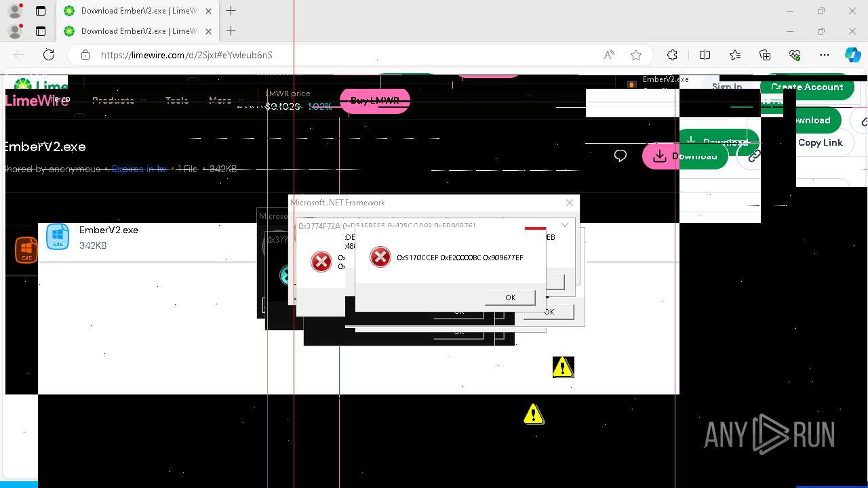Click the chain link icon beside the pink Download button
868x488 pixels.
pyautogui.click(x=753, y=157)
